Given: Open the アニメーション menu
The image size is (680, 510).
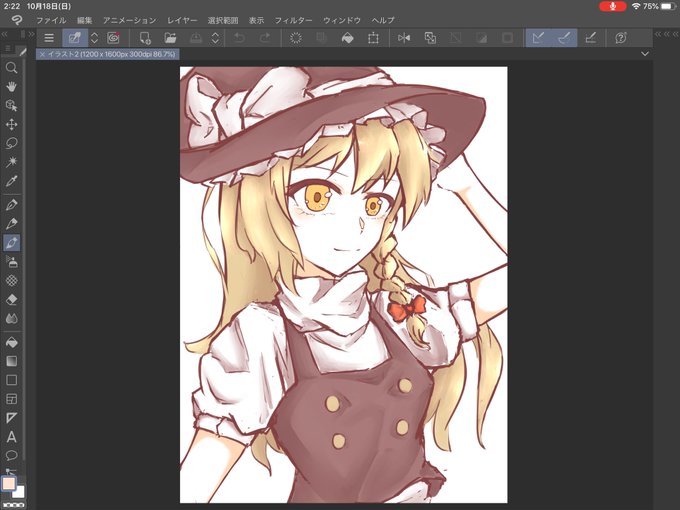Looking at the screenshot, I should 129,20.
